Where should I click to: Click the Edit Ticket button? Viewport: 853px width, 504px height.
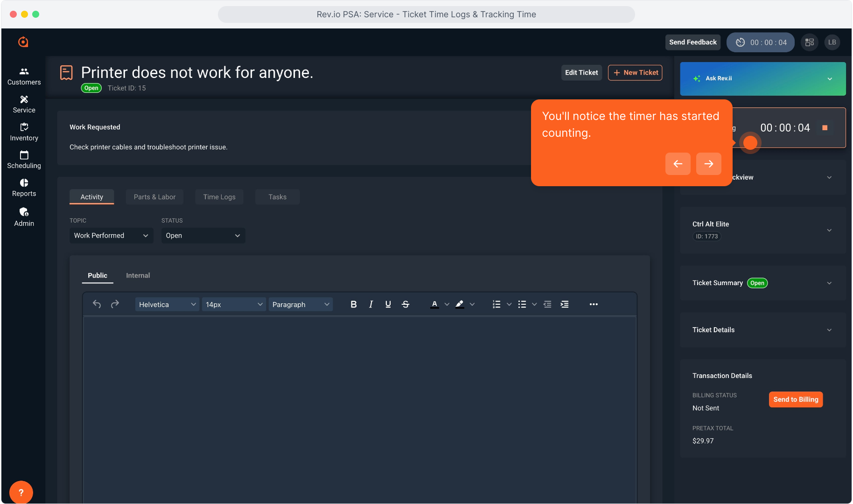tap(581, 73)
